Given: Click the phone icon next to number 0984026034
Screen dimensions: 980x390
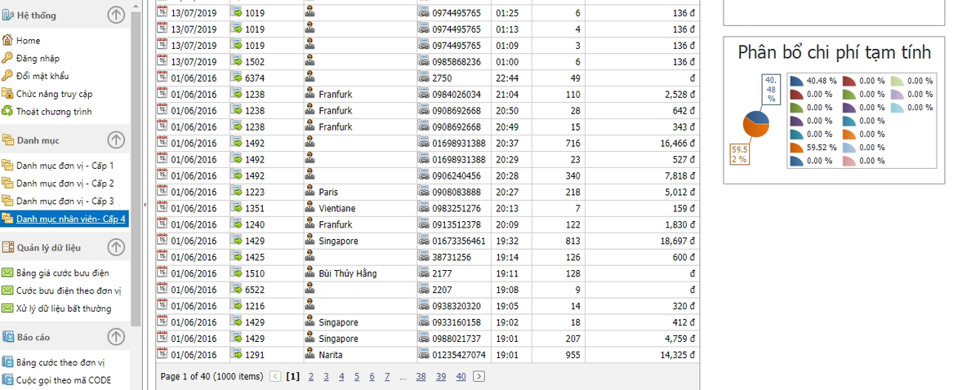Looking at the screenshot, I should point(423,94).
